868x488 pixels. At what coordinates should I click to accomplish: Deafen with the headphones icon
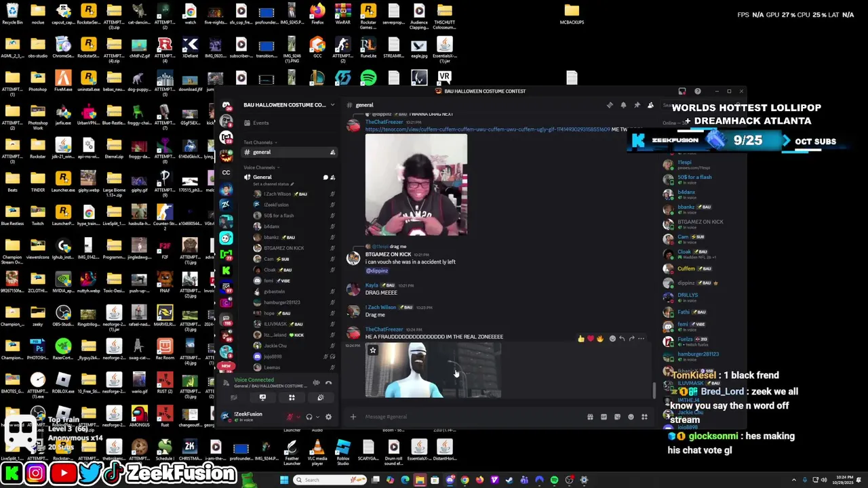point(309,417)
